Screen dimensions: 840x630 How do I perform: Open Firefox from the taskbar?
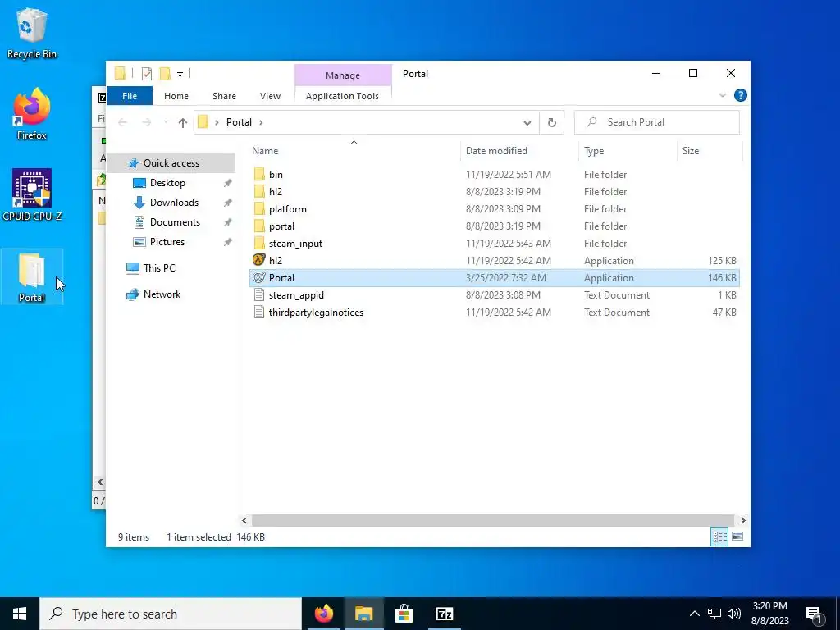click(323, 614)
